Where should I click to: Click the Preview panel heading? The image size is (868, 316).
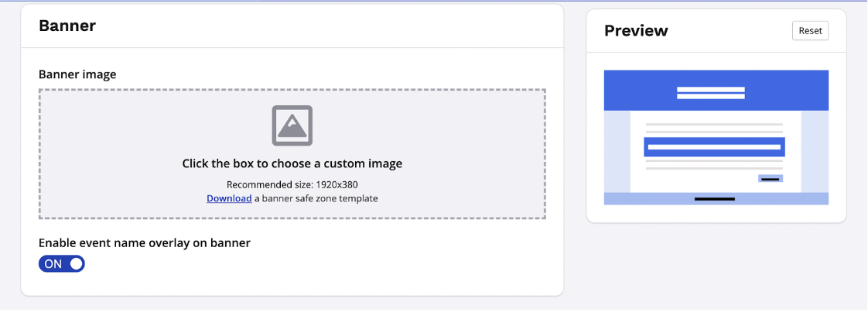pos(636,31)
